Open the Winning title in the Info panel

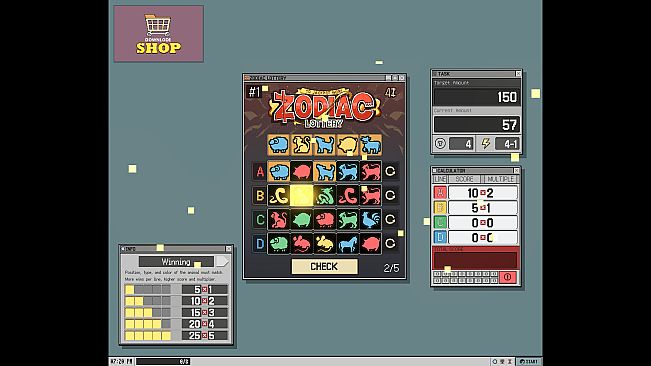coord(176,261)
